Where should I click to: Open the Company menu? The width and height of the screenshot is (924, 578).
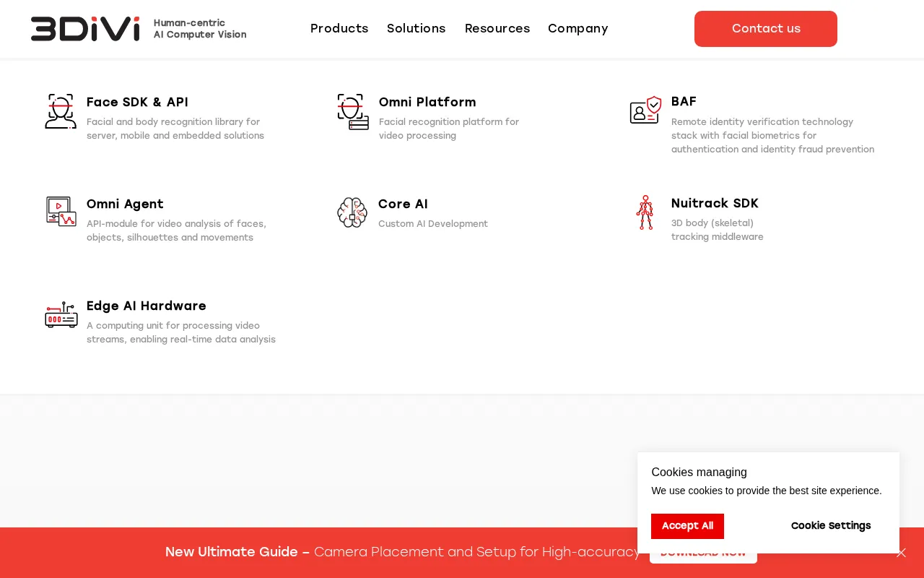(x=578, y=28)
